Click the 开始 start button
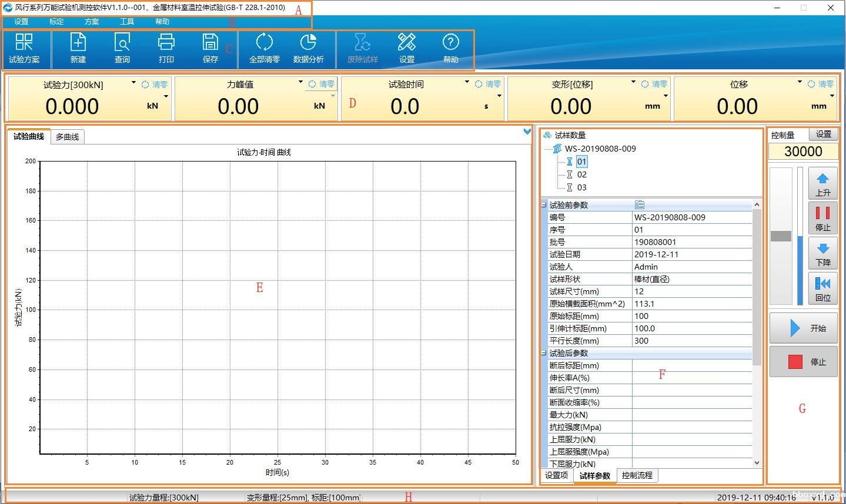The width and height of the screenshot is (846, 504). [x=803, y=328]
